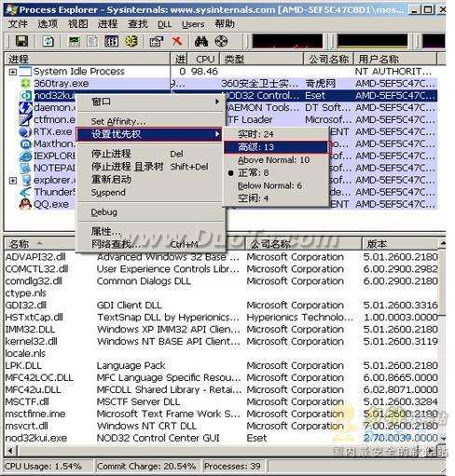Open the 设置优先权 submenu

coord(149,134)
